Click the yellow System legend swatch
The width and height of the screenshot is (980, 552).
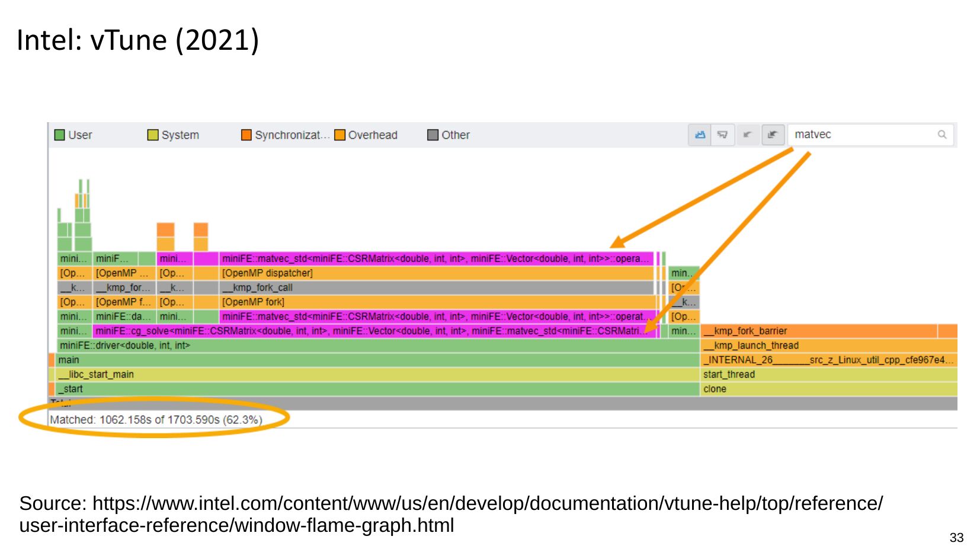(153, 135)
